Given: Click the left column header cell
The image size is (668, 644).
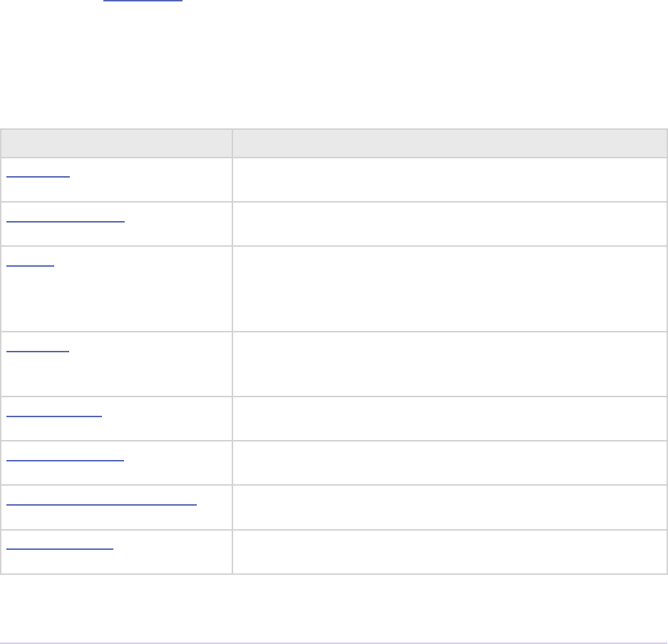Looking at the screenshot, I should click(116, 143).
